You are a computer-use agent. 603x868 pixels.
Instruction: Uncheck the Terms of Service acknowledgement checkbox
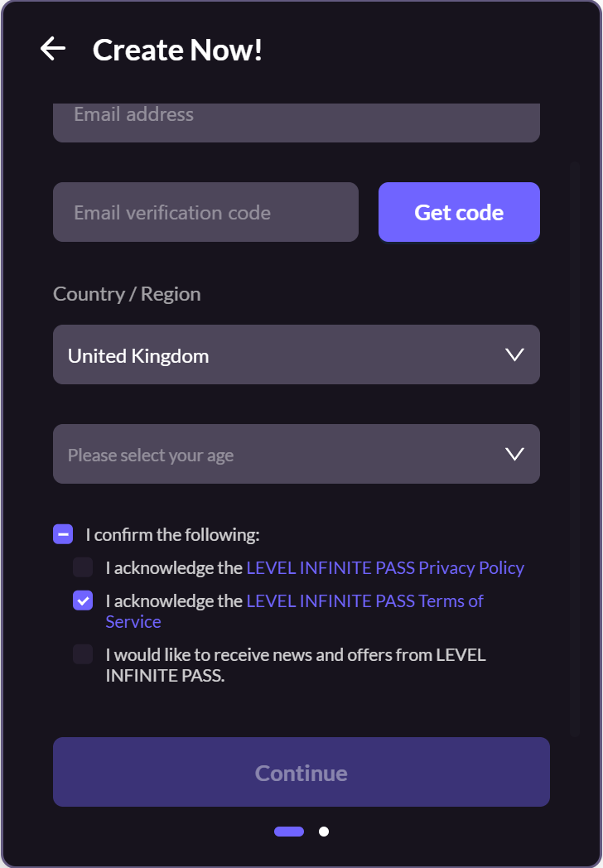[83, 600]
